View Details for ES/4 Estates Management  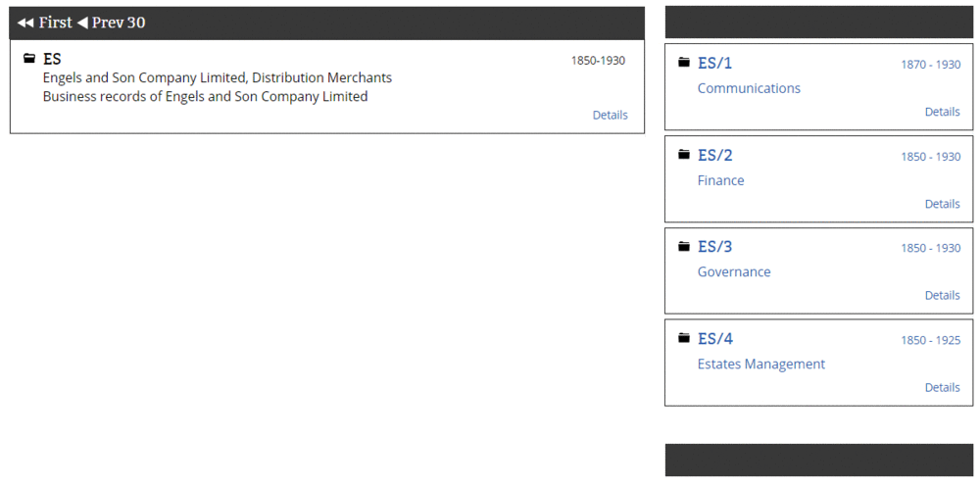click(x=942, y=387)
